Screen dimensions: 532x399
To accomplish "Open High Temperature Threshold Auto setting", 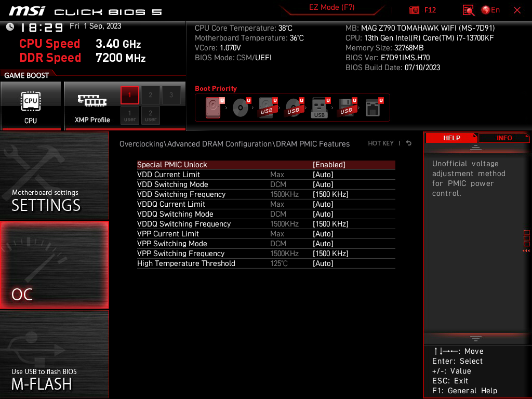I will [323, 263].
